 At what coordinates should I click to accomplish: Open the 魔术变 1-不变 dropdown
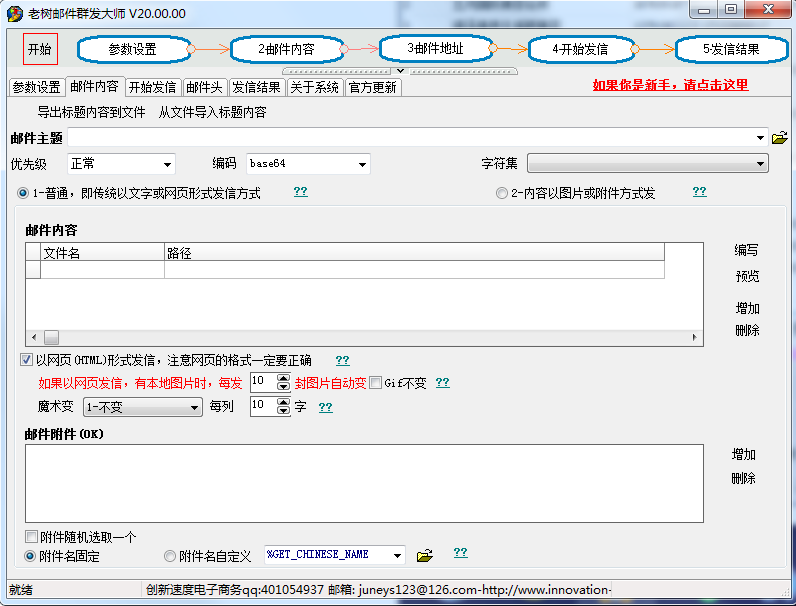(143, 407)
